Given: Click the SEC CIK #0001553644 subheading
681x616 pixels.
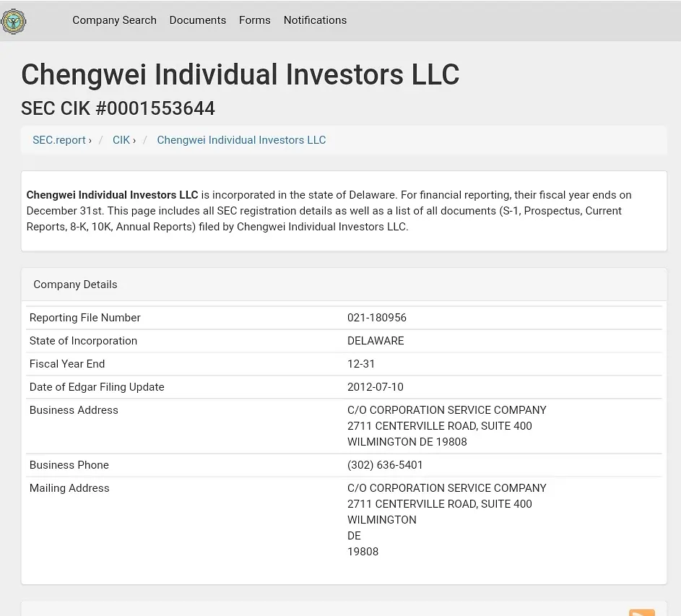Looking at the screenshot, I should (118, 108).
